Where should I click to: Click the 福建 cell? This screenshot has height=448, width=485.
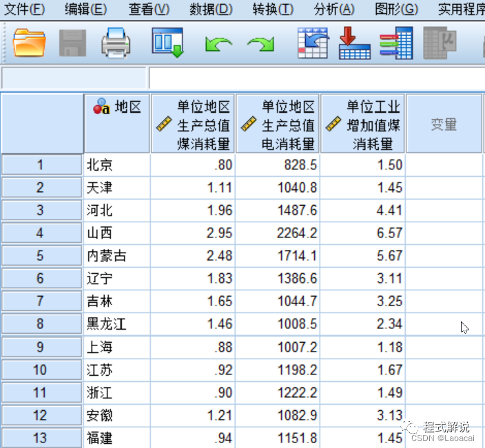(x=116, y=438)
